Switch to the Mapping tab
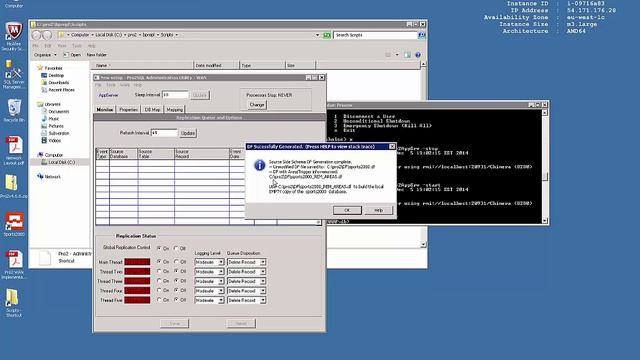640x360 pixels. pos(175,109)
